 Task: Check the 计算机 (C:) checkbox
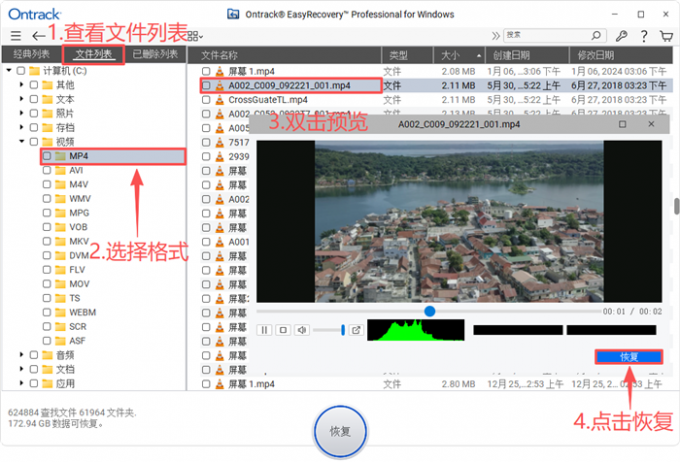pyautogui.click(x=21, y=70)
